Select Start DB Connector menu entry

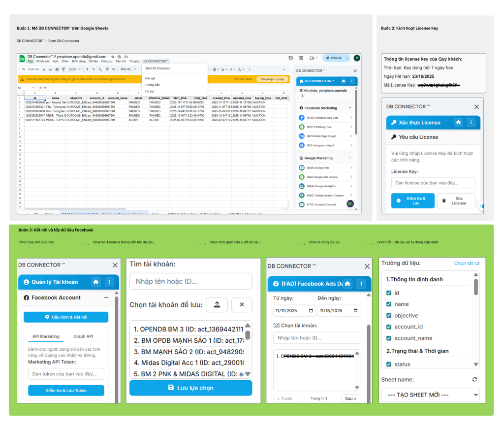pos(158,68)
